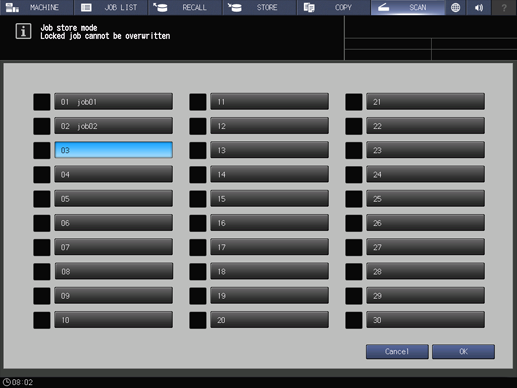
Task: Open the language globe icon
Action: pos(455,7)
